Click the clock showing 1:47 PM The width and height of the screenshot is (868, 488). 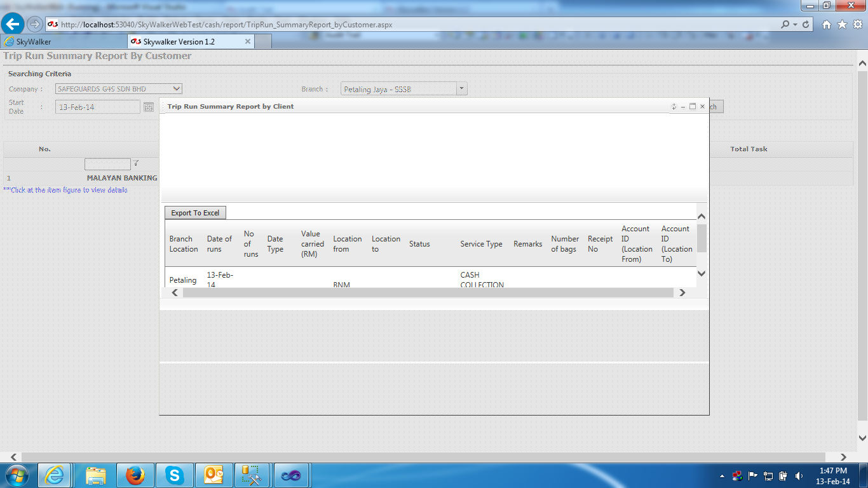tap(833, 471)
